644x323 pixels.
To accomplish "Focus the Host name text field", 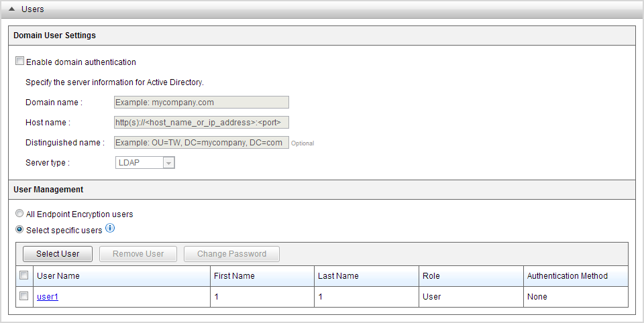I will (x=201, y=122).
